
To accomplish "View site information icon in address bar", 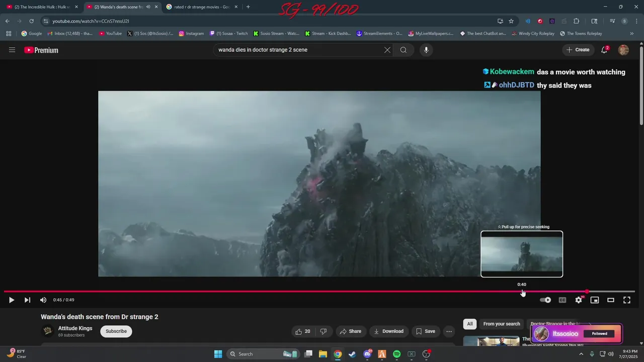I will pos(46,21).
